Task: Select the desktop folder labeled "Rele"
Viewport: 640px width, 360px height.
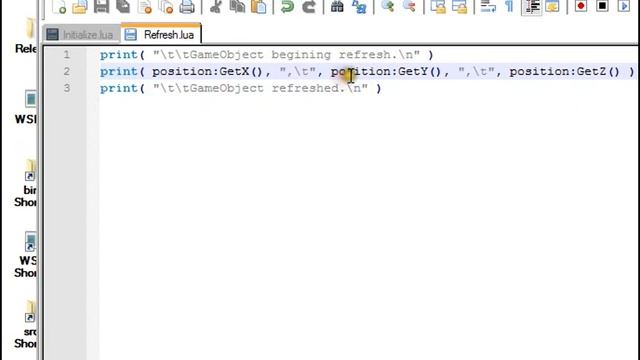Action: point(27,36)
